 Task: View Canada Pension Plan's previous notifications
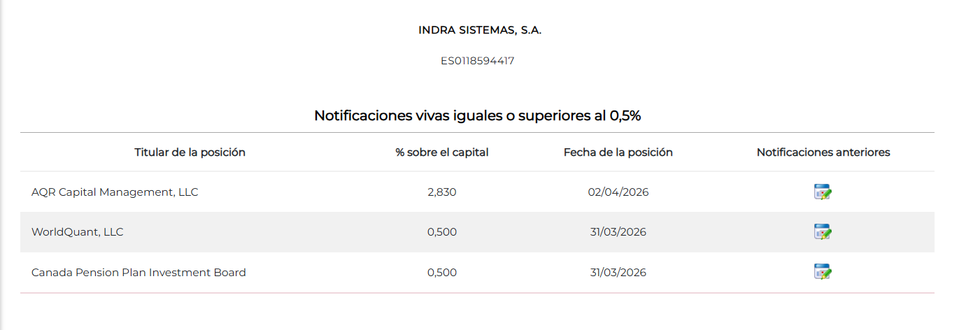coord(823,273)
